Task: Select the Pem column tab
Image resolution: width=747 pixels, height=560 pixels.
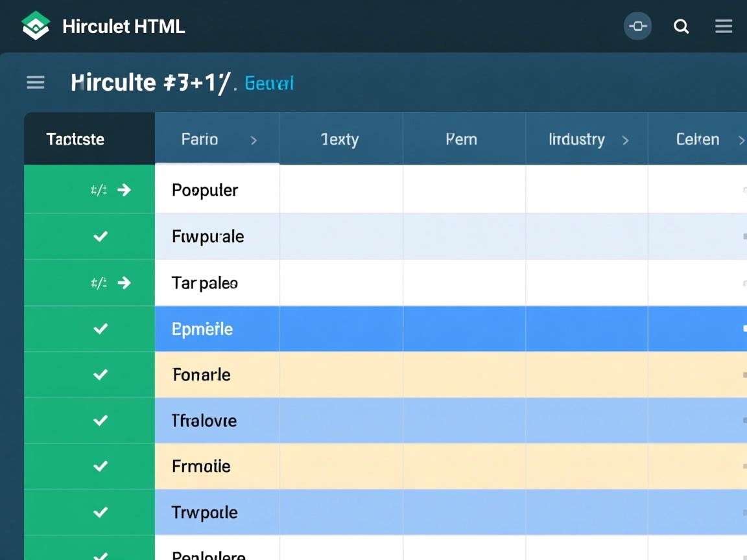Action: 462,139
